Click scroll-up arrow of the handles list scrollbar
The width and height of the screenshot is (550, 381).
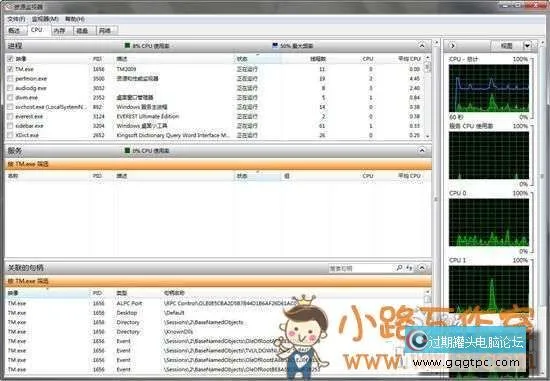coord(428,292)
